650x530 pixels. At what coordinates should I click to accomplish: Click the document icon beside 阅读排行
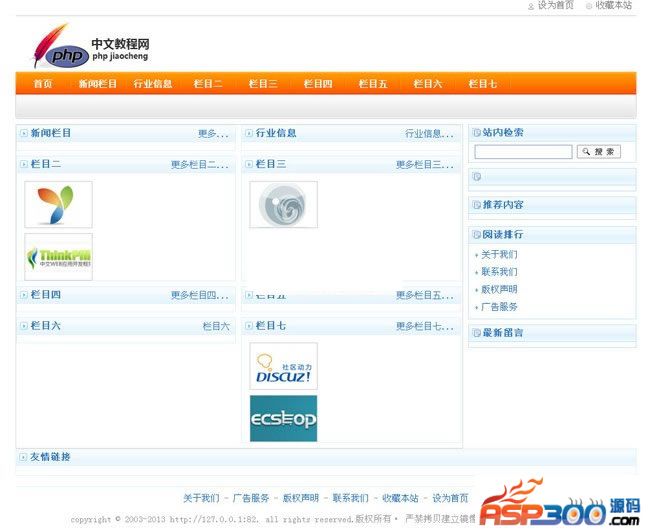coord(477,235)
